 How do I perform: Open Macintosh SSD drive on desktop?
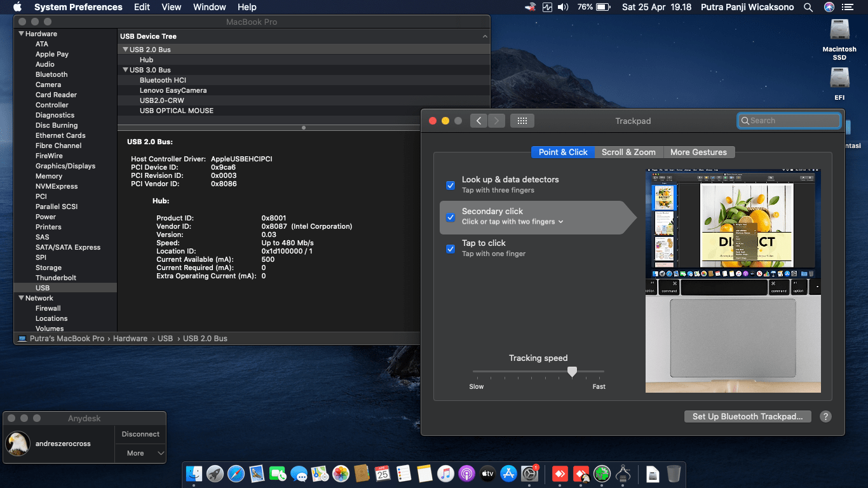pyautogui.click(x=839, y=39)
